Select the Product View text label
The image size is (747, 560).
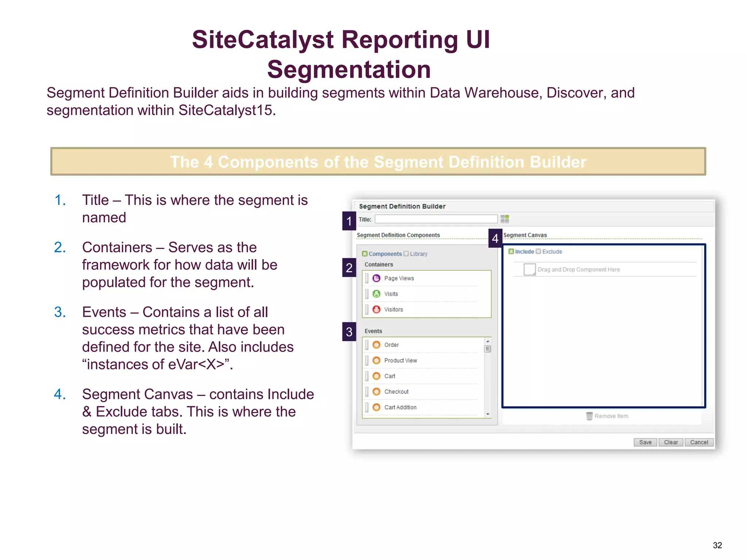(x=400, y=361)
